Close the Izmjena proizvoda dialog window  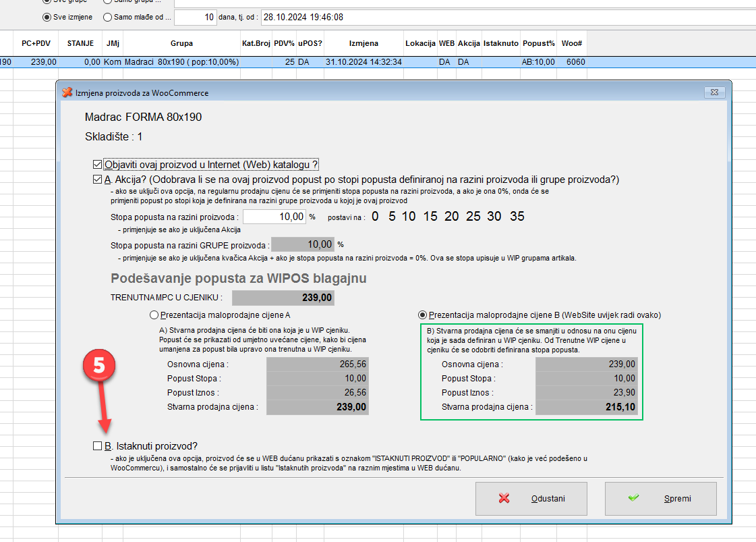pyautogui.click(x=713, y=92)
